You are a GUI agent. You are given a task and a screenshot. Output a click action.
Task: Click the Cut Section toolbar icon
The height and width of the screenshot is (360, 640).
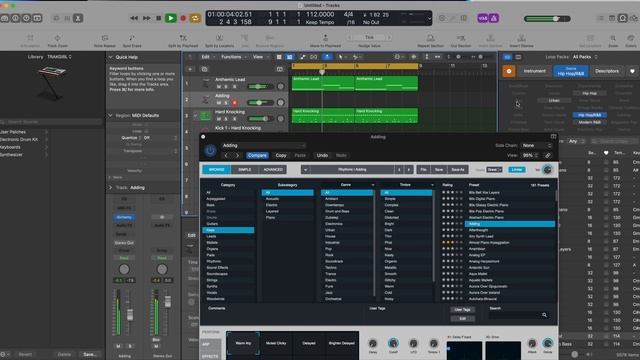click(461, 38)
